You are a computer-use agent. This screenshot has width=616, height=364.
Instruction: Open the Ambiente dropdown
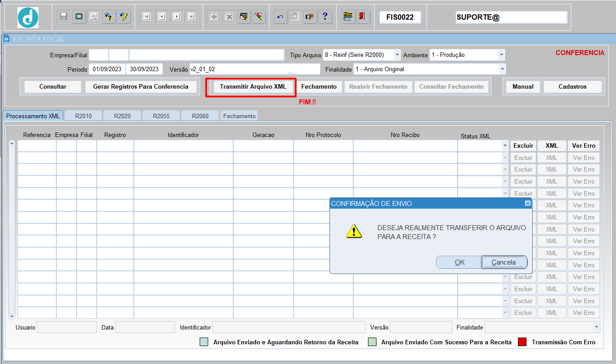coord(501,55)
